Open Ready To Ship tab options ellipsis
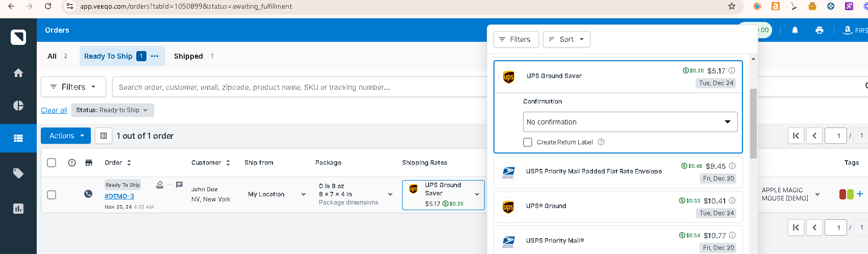This screenshot has height=254, width=868. 155,56
